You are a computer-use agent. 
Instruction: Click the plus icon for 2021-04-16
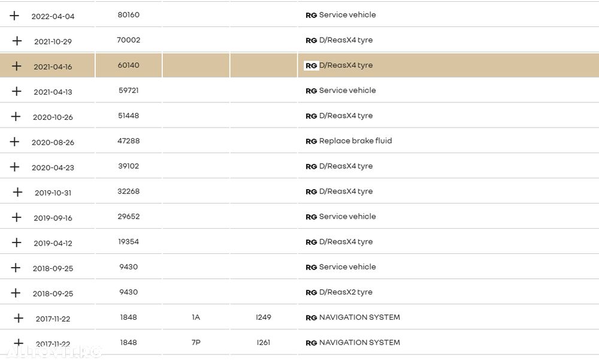(16, 66)
